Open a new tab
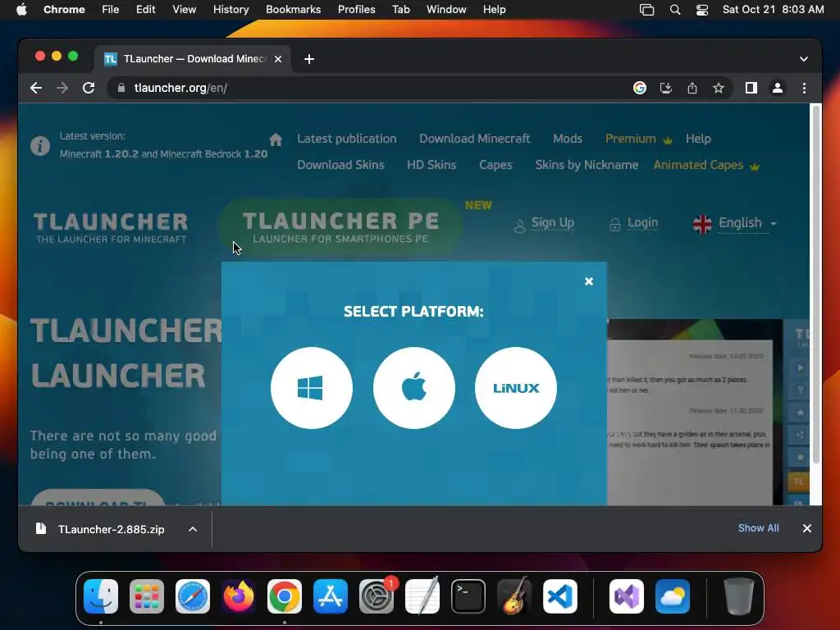840x630 pixels. [309, 59]
